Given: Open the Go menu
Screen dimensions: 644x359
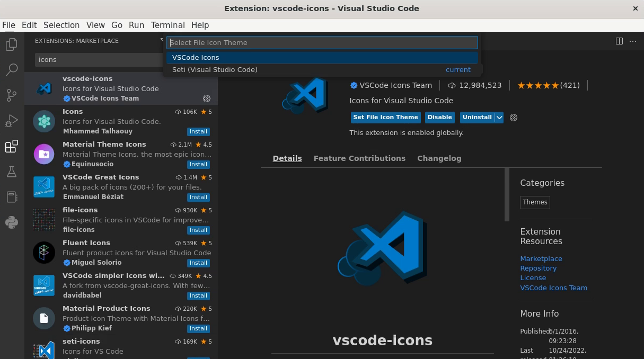Looking at the screenshot, I should [117, 25].
